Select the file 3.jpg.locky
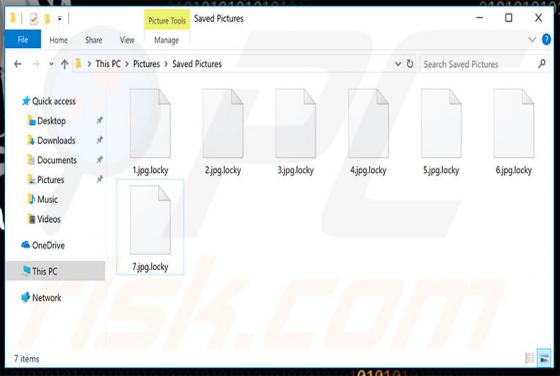Screen dimensions: 560x376 click(296, 132)
